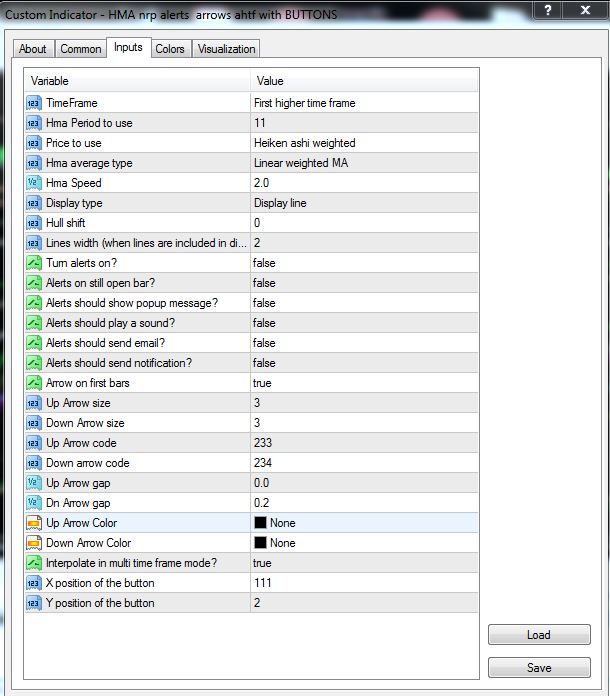Click the Display type row icon
The height and width of the screenshot is (696, 610).
pos(33,203)
